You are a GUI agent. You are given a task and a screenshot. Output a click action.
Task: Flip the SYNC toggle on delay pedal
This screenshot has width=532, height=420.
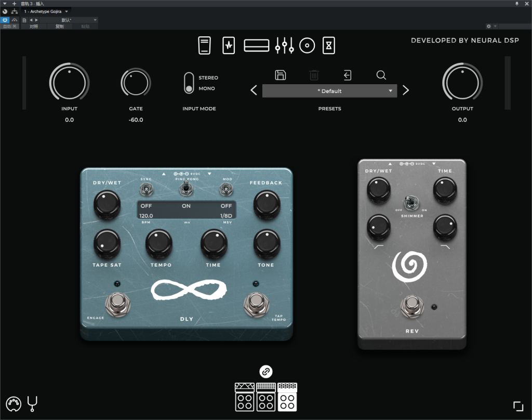146,189
